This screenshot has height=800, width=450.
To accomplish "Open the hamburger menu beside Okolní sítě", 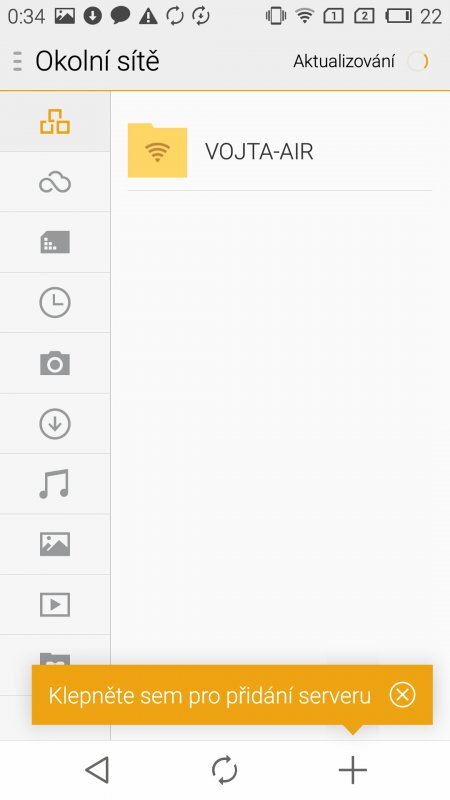I will click(x=17, y=61).
